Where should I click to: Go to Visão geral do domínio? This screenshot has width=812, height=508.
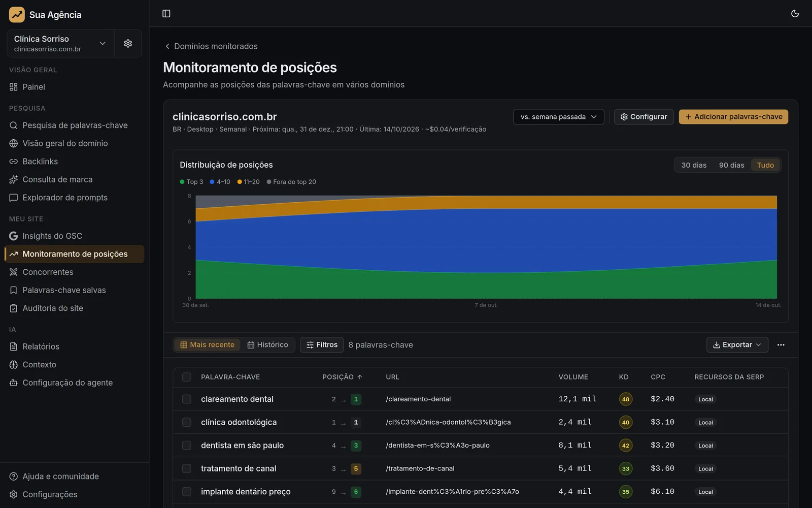pyautogui.click(x=74, y=143)
